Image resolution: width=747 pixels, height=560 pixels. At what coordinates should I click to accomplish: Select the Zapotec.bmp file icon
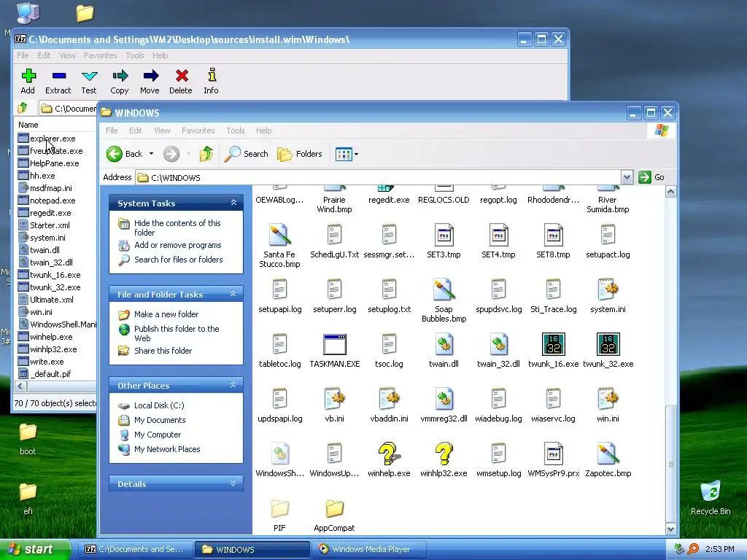coord(608,454)
